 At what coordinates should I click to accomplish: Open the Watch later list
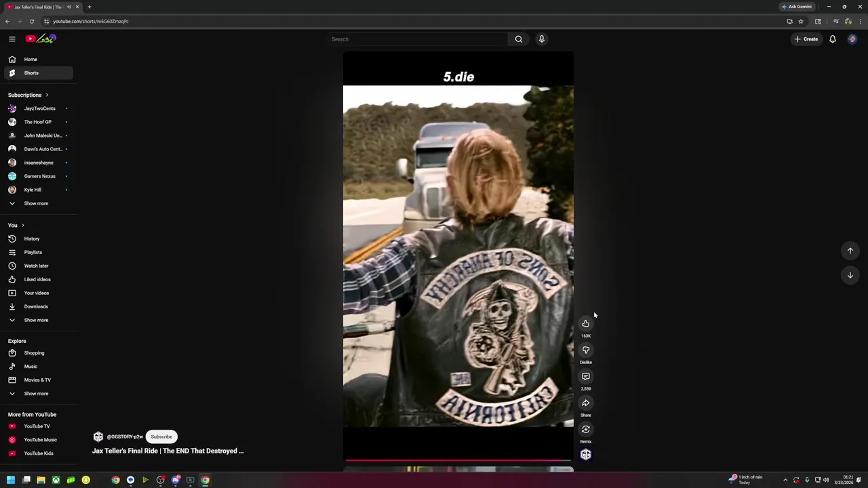[x=38, y=266]
